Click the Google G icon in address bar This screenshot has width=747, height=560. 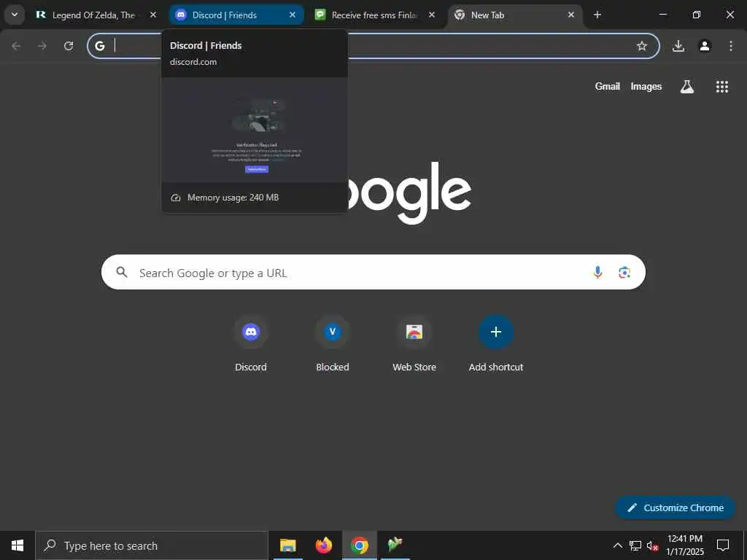pyautogui.click(x=99, y=46)
